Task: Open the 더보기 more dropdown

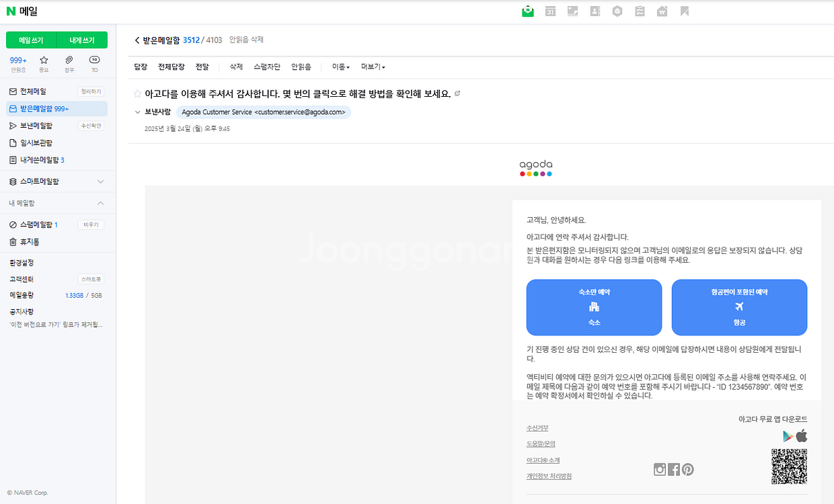Action: 373,67
